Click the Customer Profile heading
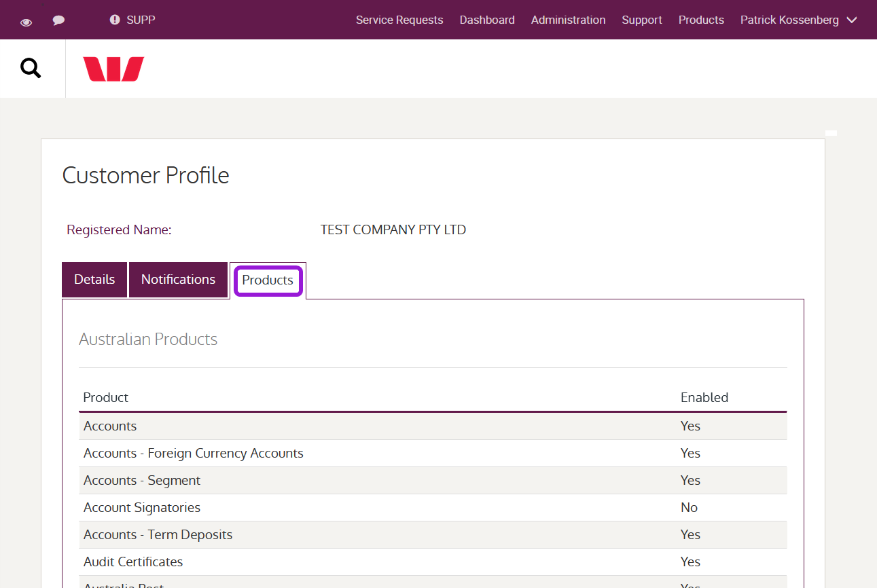The height and width of the screenshot is (588, 877). click(x=146, y=175)
